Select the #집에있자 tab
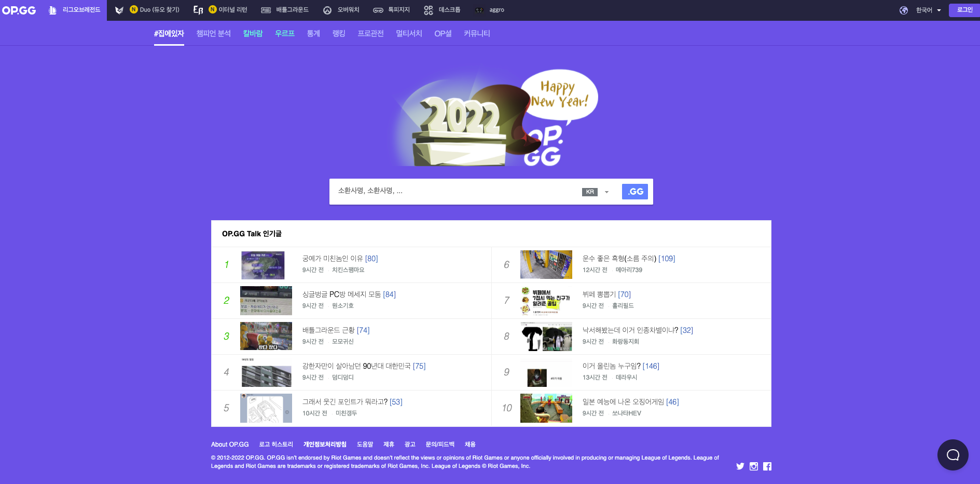This screenshot has width=980, height=484. tap(169, 34)
